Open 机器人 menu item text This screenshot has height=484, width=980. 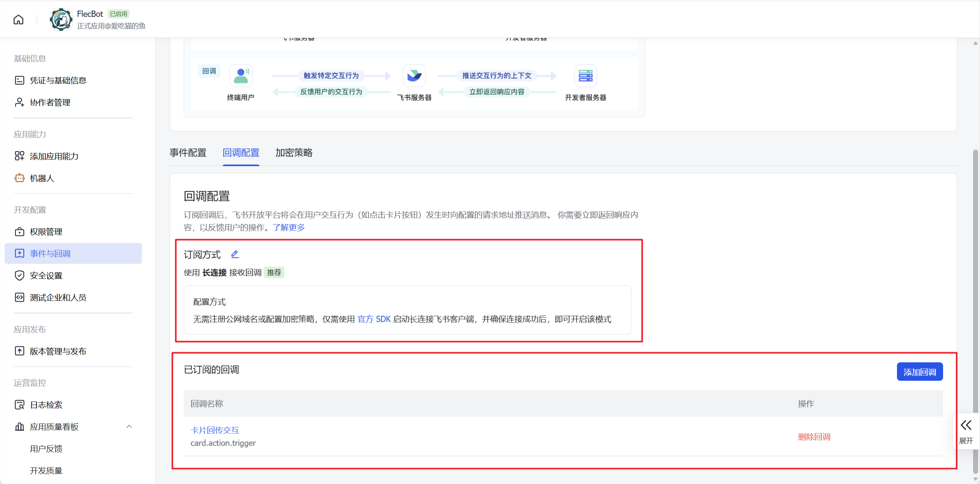42,178
